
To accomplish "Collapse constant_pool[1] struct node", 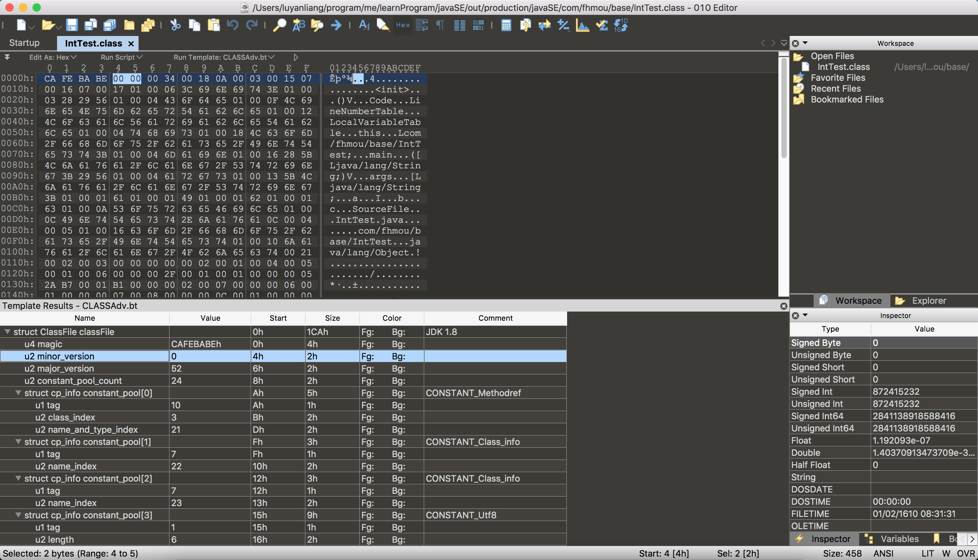I will (x=18, y=442).
